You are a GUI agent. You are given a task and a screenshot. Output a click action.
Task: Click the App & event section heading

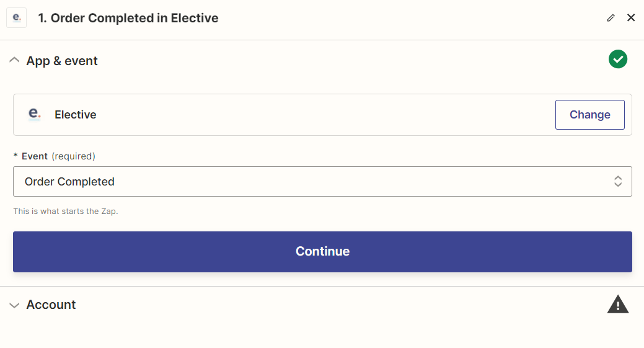pyautogui.click(x=62, y=61)
